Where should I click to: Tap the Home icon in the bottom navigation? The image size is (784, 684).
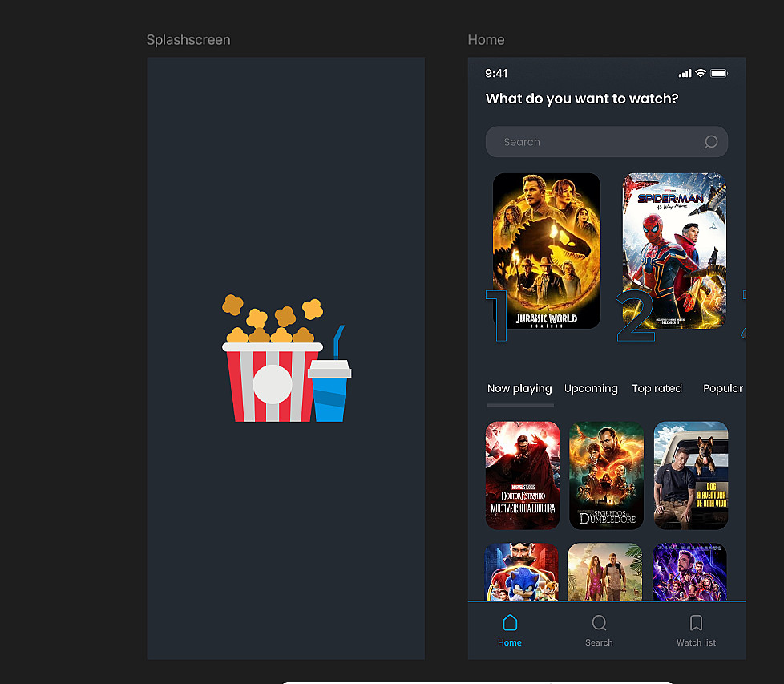[510, 622]
